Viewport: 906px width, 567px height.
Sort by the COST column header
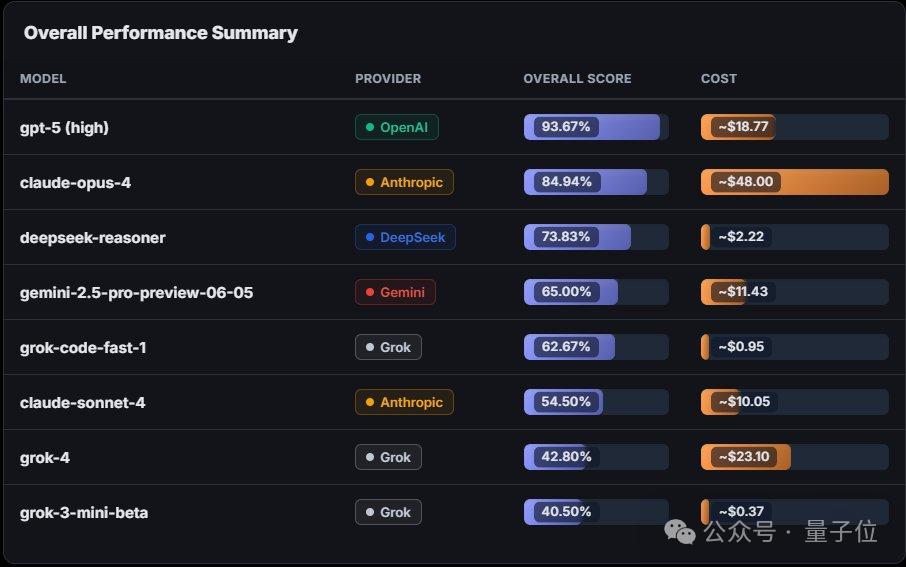tap(719, 79)
